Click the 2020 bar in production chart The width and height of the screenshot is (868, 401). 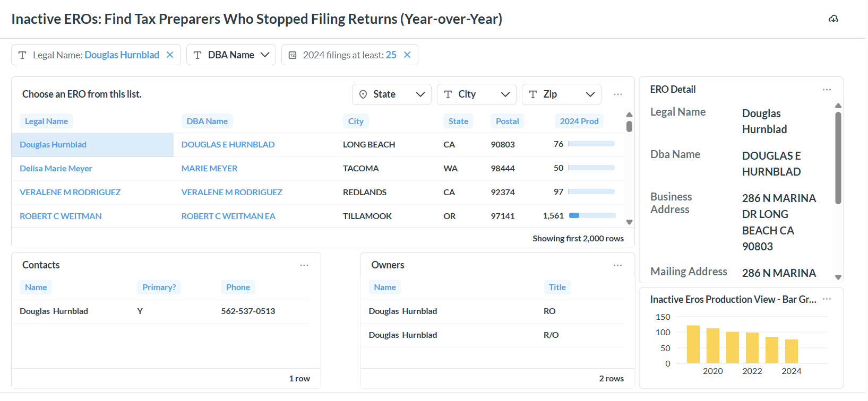(713, 345)
